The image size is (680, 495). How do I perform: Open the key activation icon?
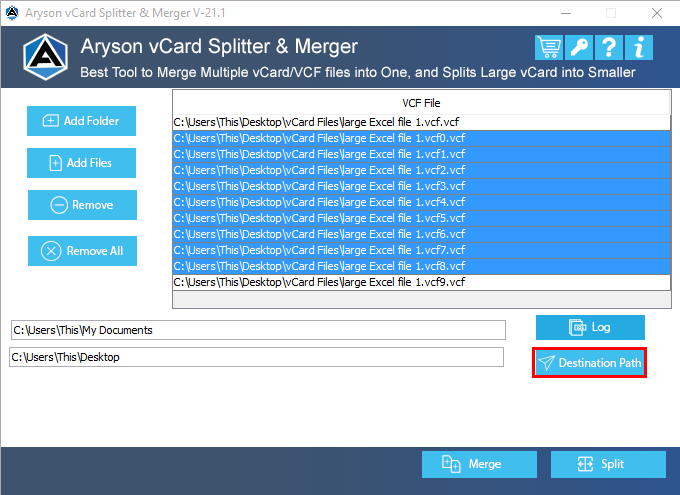coord(579,47)
